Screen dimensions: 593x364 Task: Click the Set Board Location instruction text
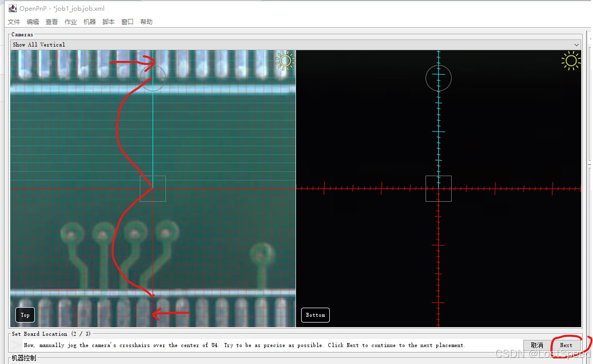point(244,345)
